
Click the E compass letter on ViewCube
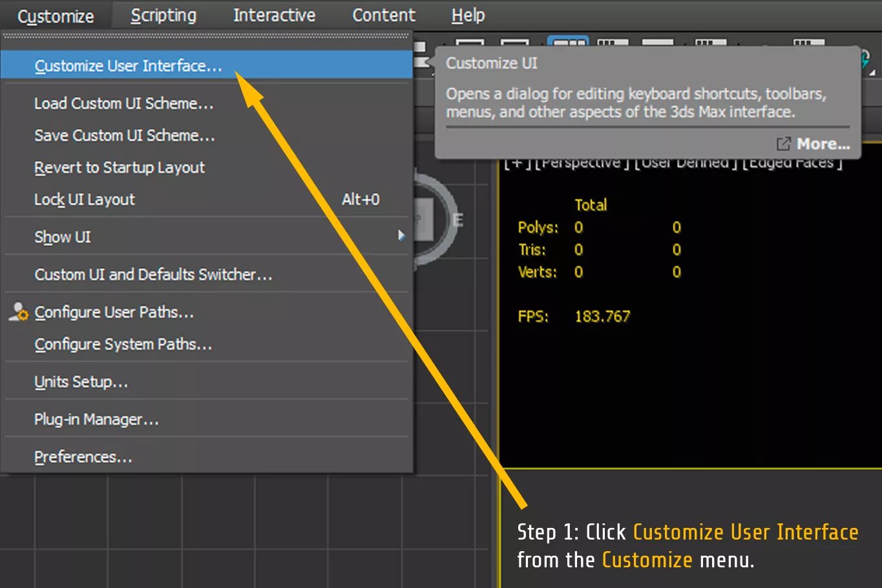(x=457, y=220)
